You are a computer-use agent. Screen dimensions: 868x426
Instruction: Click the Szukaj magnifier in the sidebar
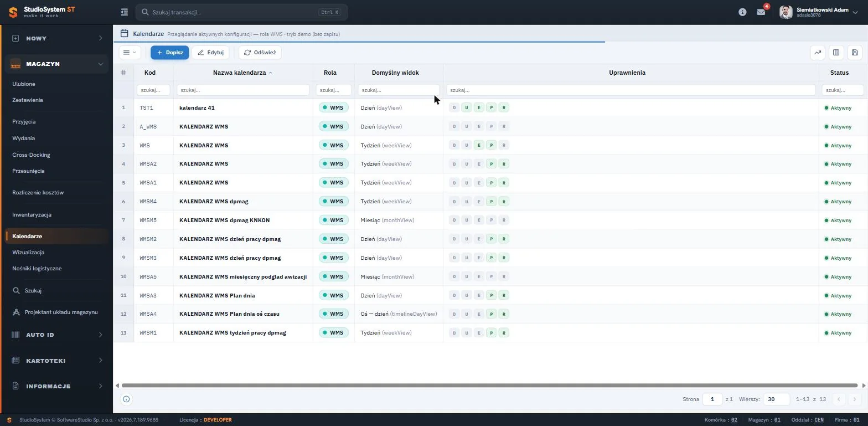point(16,290)
